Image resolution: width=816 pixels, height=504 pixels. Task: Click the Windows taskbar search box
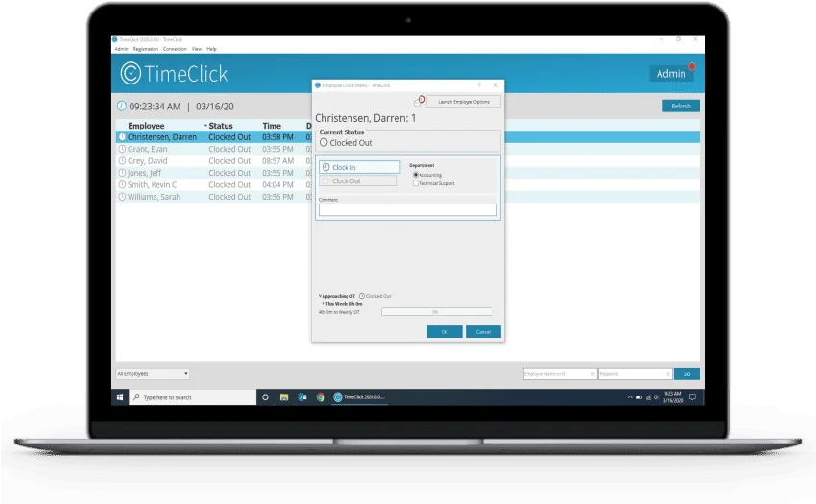(193, 397)
